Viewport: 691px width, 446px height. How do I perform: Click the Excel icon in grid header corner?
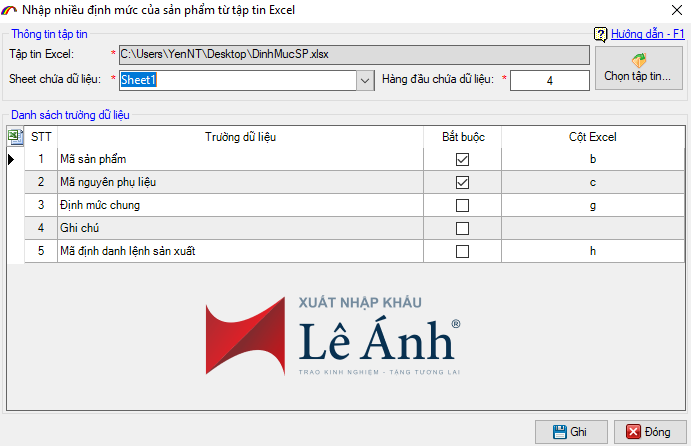click(15, 137)
